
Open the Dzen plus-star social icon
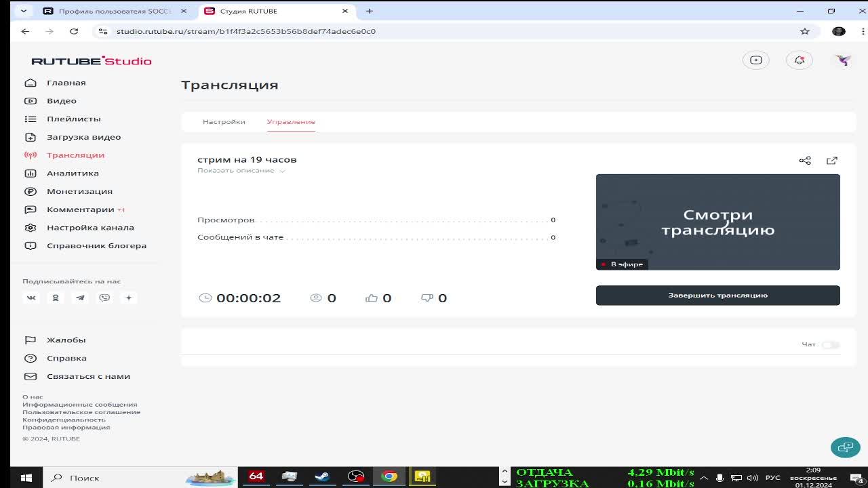click(x=129, y=298)
